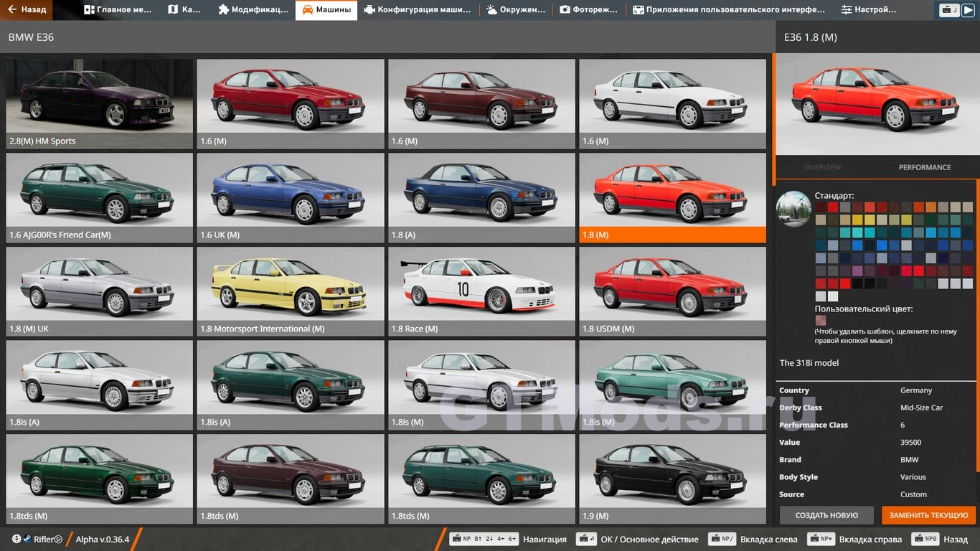Click the Вкладка слева keyboard hint
Viewport: 980px width, 551px height.
753,539
